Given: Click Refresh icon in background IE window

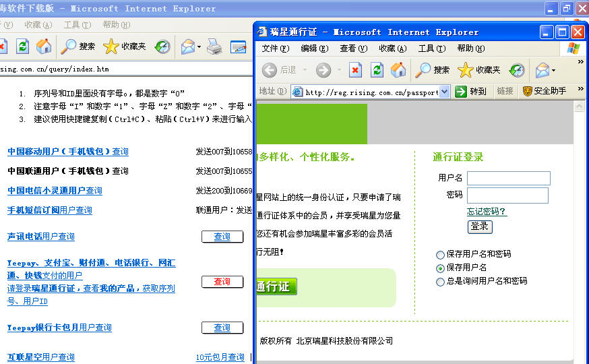Looking at the screenshot, I should pyautogui.click(x=22, y=47).
